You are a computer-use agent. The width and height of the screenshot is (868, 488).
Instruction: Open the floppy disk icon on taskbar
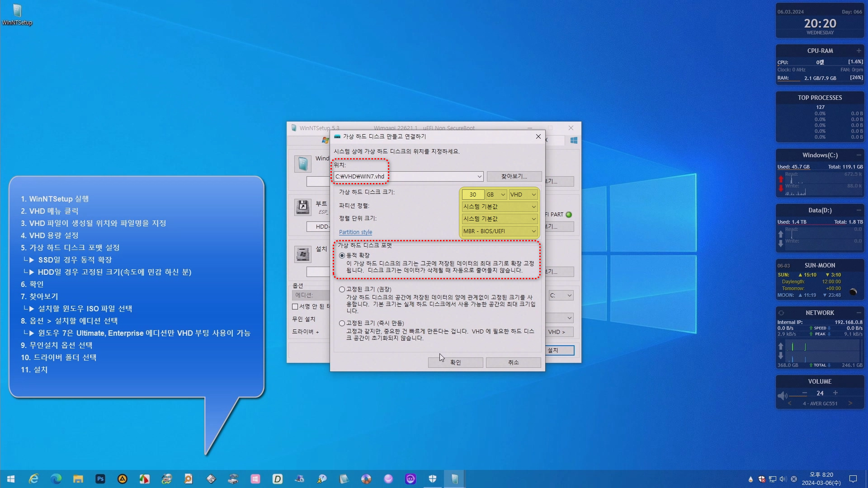pos(211,479)
